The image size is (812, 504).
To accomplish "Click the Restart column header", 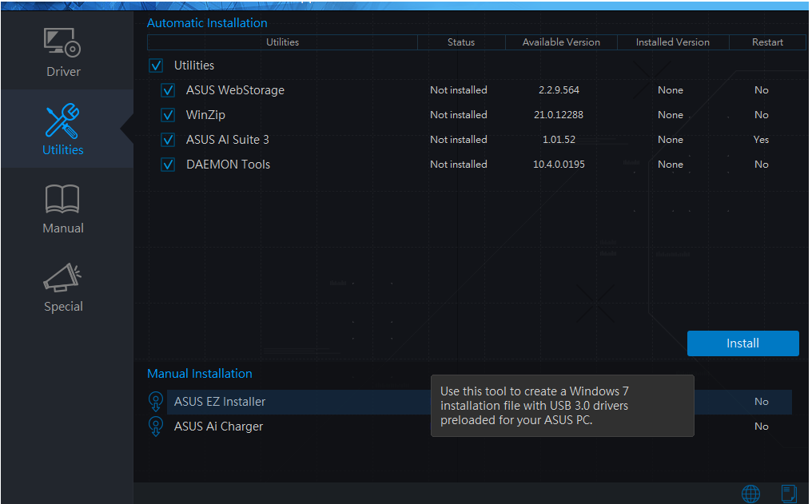I will click(767, 42).
